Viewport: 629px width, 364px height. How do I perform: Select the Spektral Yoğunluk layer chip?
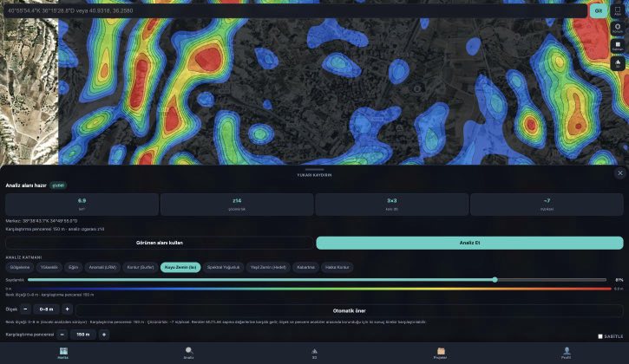click(223, 268)
